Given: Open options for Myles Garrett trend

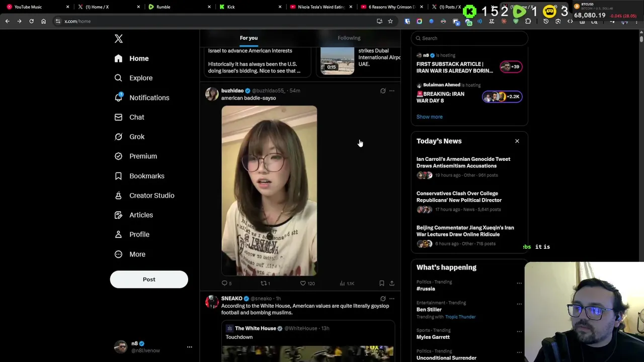Looking at the screenshot, I should pyautogui.click(x=519, y=331).
